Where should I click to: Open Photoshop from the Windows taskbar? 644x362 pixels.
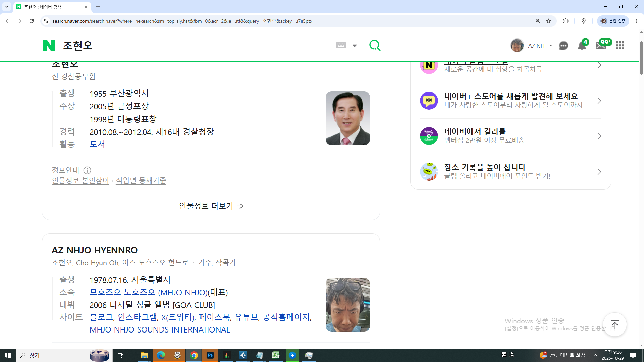coord(210,355)
